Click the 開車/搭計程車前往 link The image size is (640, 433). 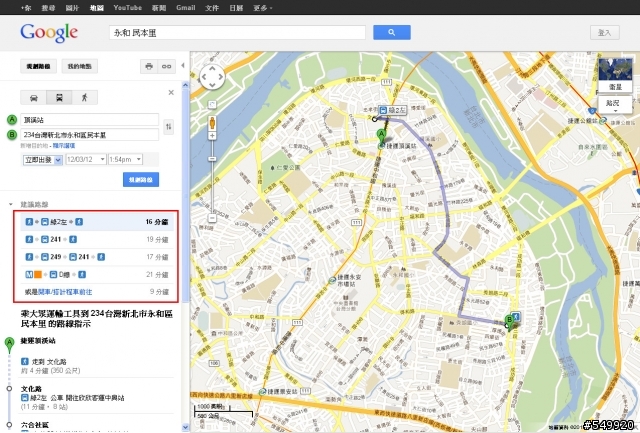click(x=65, y=292)
